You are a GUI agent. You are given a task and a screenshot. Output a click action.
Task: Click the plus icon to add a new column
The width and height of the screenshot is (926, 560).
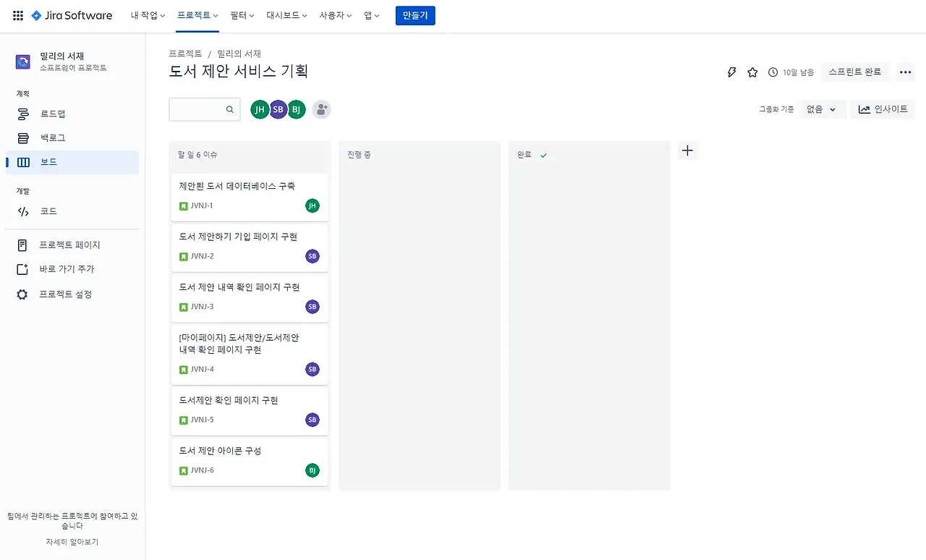[x=687, y=150]
